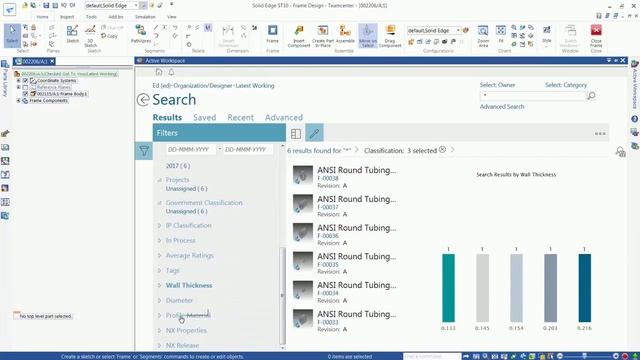The height and width of the screenshot is (360, 640).
Task: Collapse the Projects filter section
Action: coord(160,180)
